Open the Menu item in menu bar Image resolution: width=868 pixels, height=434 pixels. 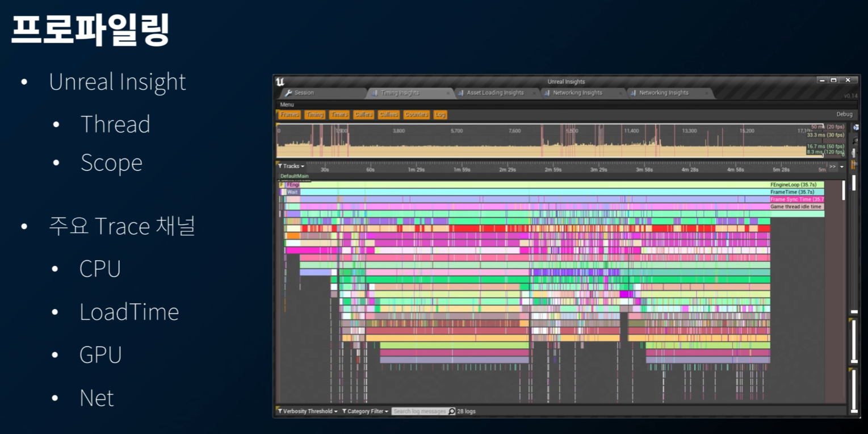coord(287,105)
